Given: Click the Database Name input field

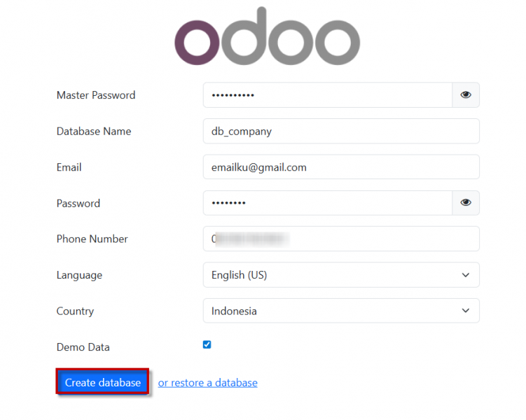Looking at the screenshot, I should 340,131.
